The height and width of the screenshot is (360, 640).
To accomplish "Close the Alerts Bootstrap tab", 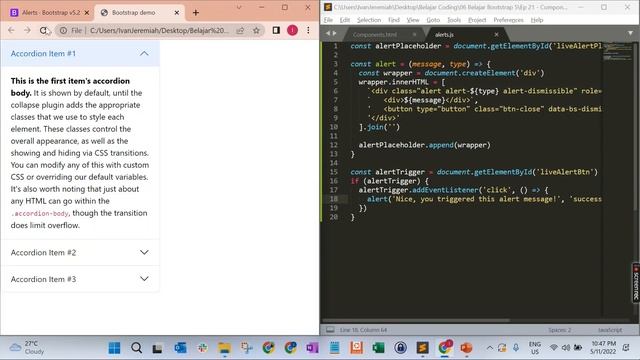I will pos(87,13).
